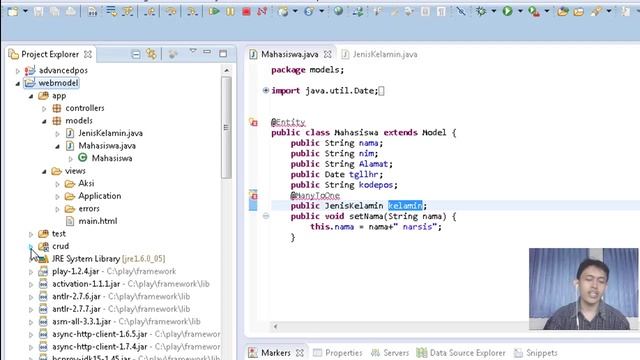Close the Mahasiswa.java tab
The width and height of the screenshot is (640, 360).
coord(327,54)
